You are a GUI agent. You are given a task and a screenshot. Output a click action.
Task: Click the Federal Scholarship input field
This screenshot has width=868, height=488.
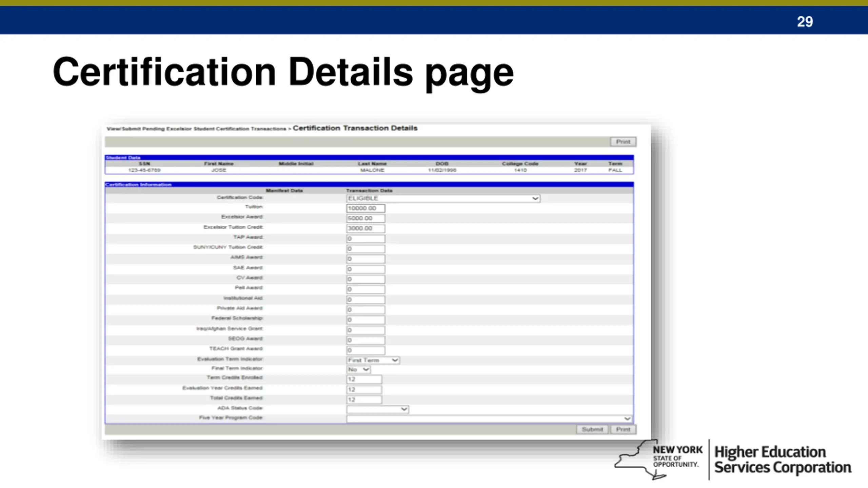pyautogui.click(x=366, y=320)
